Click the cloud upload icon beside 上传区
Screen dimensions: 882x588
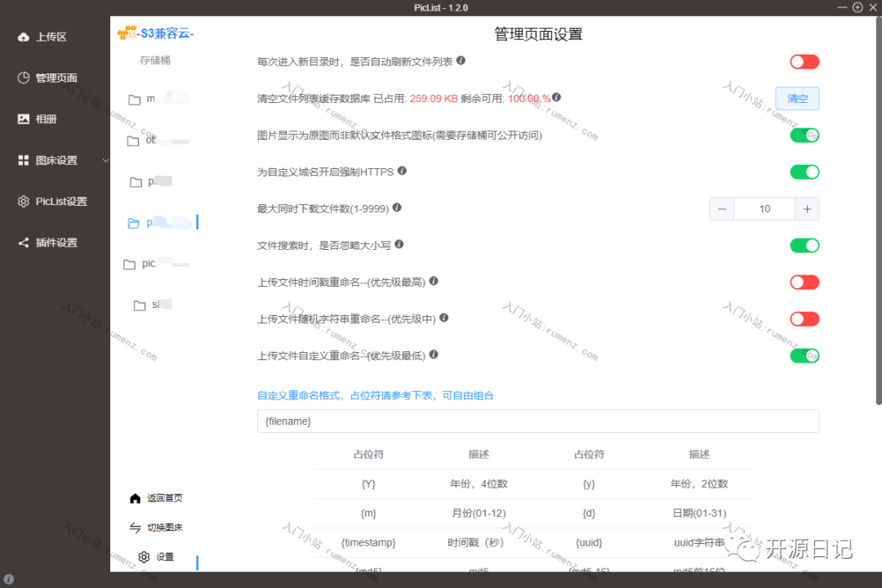(x=23, y=37)
